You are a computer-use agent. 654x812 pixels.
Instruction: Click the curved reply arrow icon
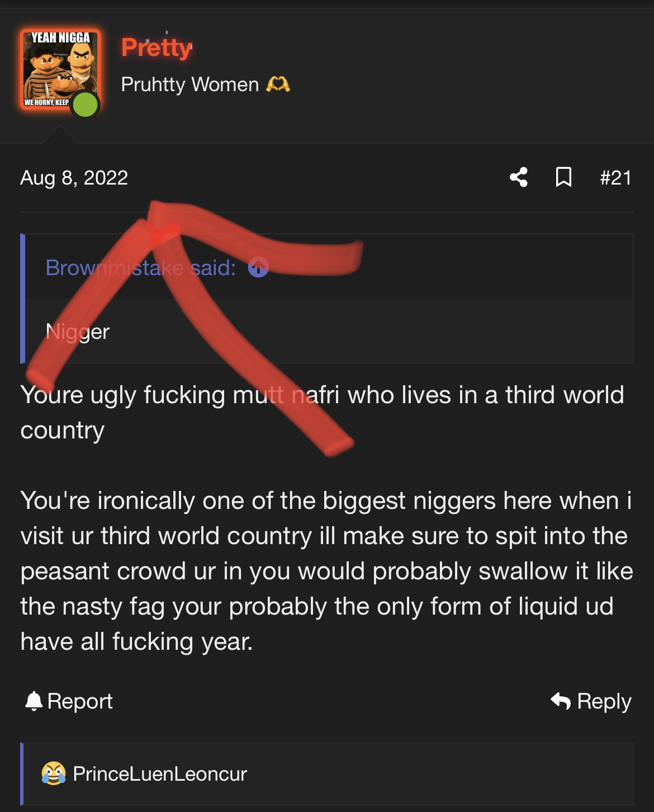click(561, 700)
